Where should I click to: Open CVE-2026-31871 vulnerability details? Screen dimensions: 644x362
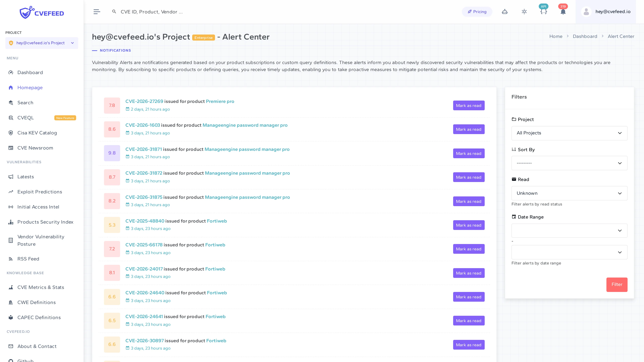(x=144, y=149)
